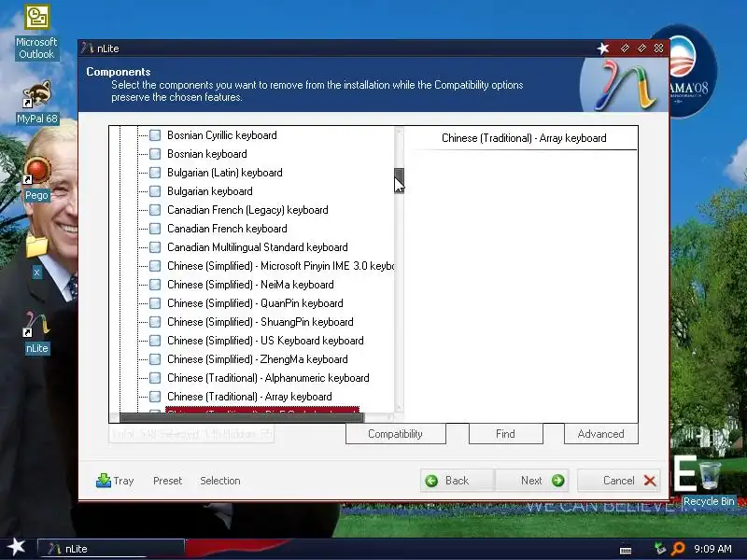
Task: Click the keyboard icon in system tray
Action: [626, 550]
